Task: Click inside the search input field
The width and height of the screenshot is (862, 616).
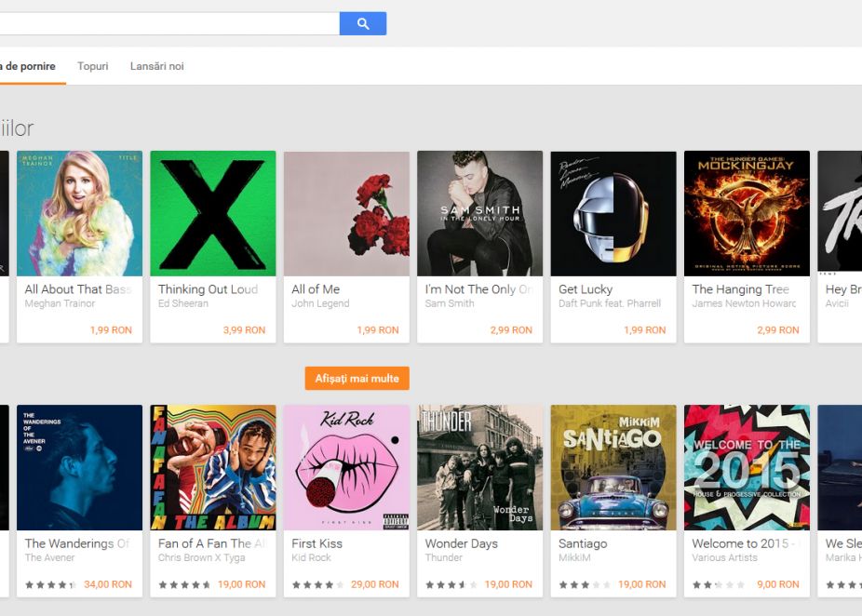Action: coord(168,22)
